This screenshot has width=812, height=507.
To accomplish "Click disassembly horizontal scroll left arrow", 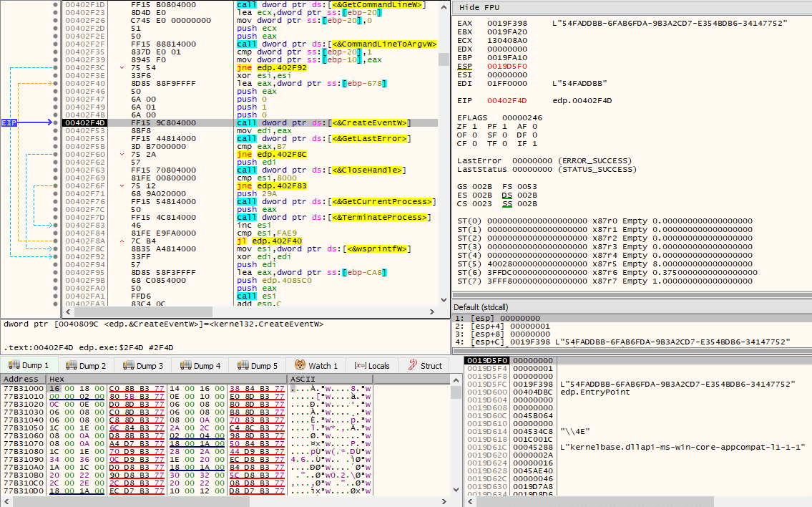I will [69, 312].
